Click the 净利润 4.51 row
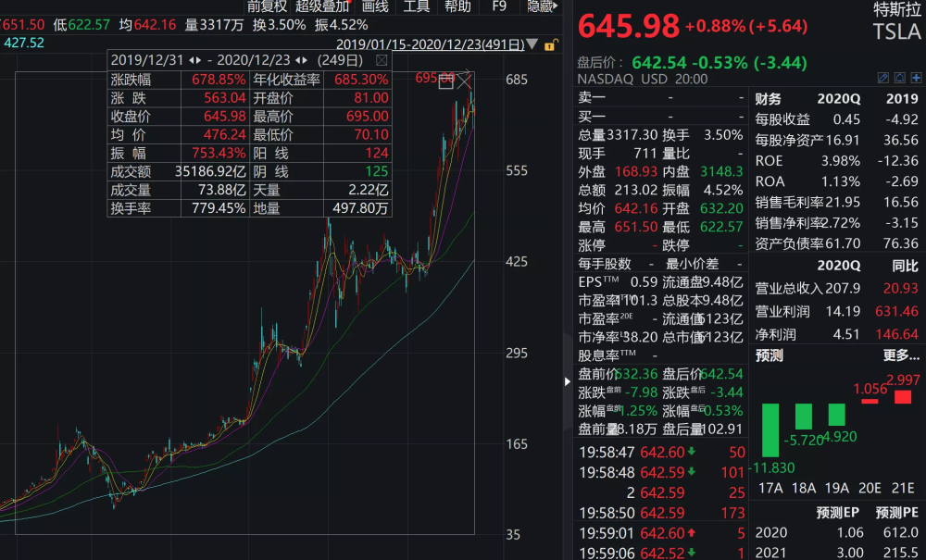Screen dimensions: 926x560 [836, 334]
